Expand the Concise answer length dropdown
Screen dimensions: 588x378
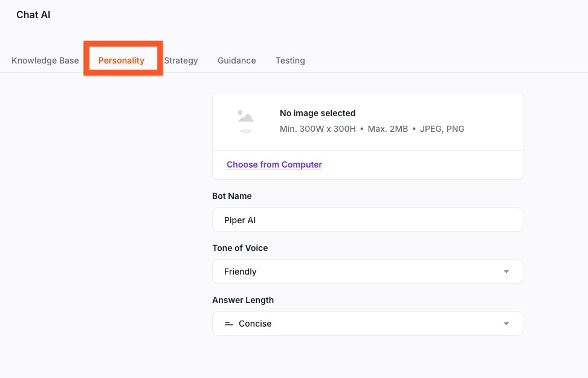coord(367,324)
